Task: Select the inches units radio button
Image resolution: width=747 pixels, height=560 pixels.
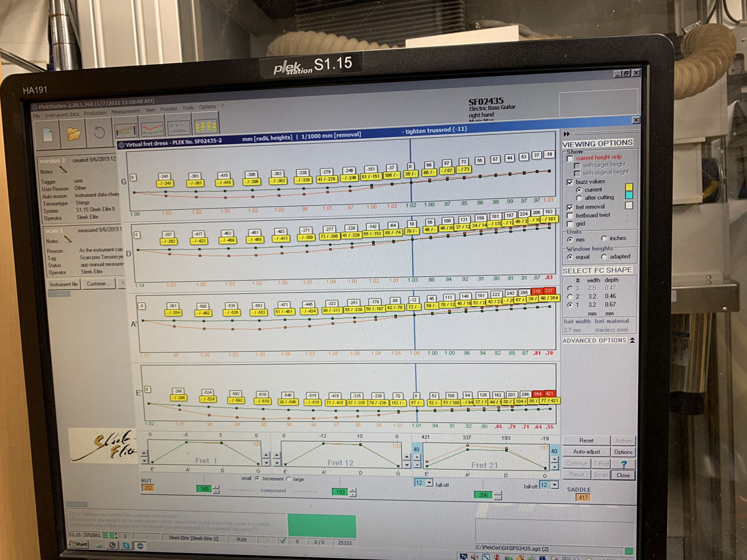Action: 604,238
